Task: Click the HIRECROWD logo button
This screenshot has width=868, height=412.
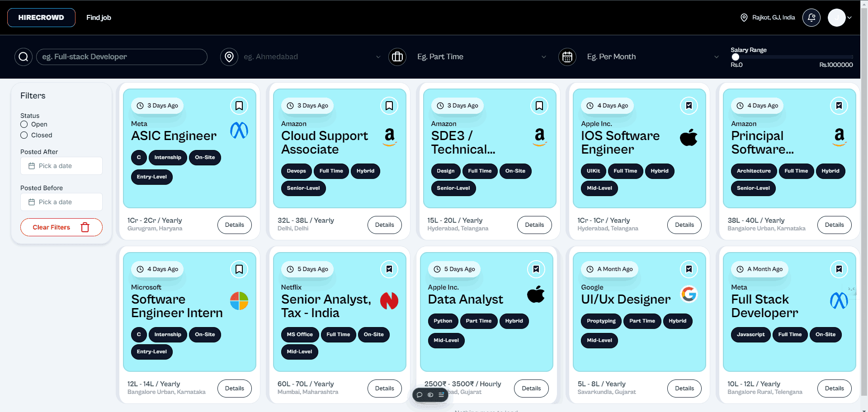Action: coord(41,18)
